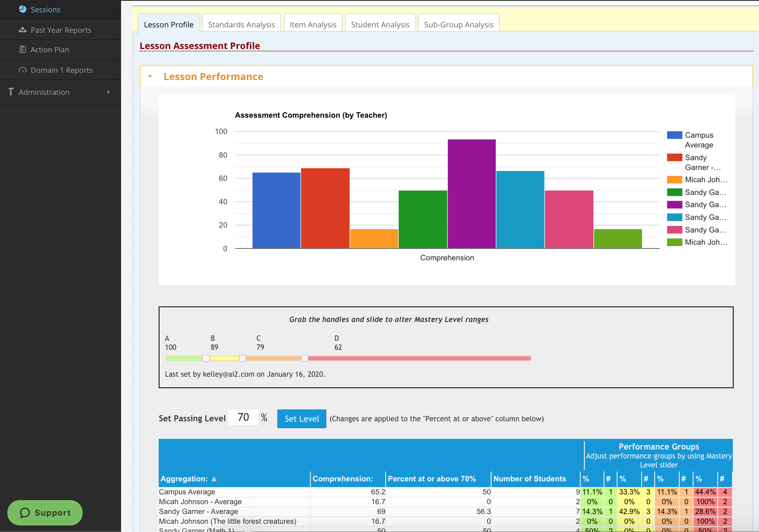
Task: Click the Domain 1 Reports gauge icon
Action: click(22, 70)
